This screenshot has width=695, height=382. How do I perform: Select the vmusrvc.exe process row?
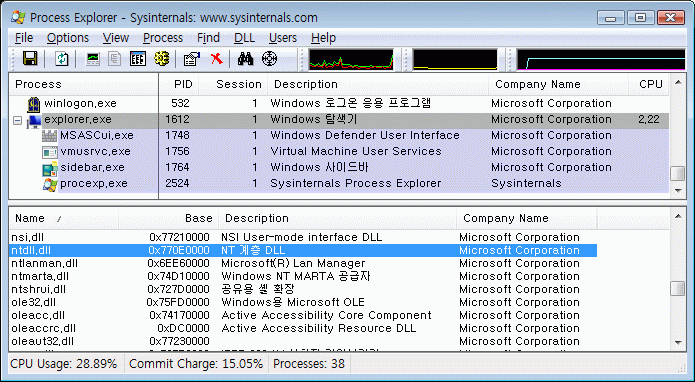tap(340, 152)
